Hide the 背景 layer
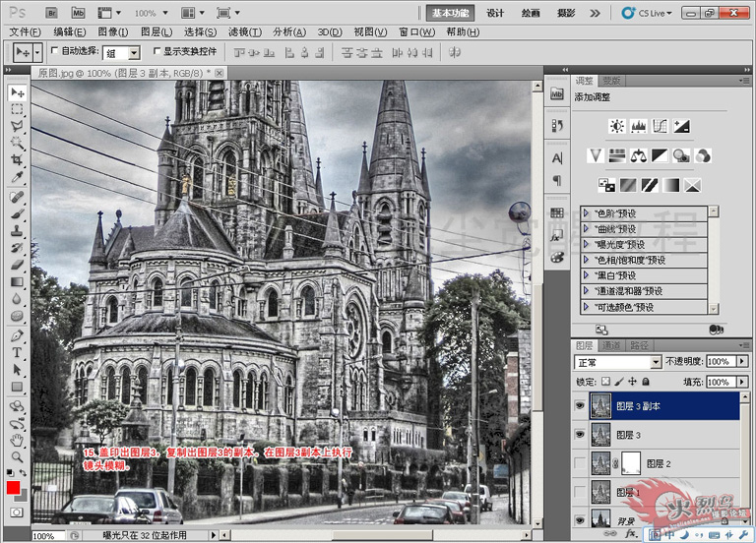 pos(580,519)
